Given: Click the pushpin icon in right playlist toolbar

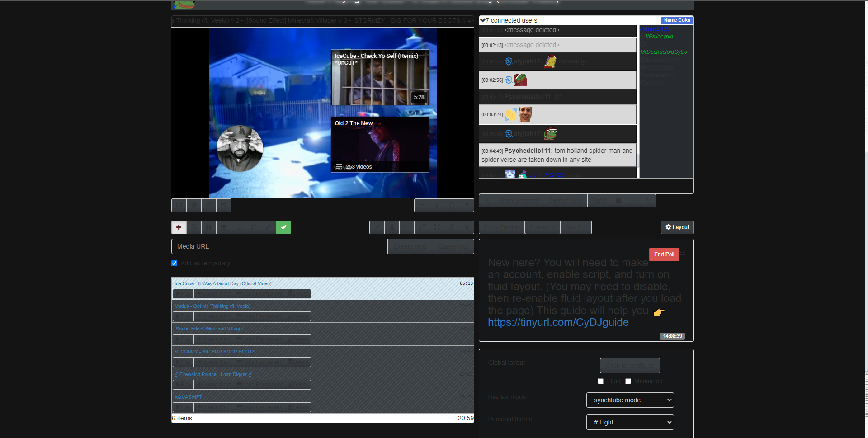Looking at the screenshot, I should click(377, 227).
